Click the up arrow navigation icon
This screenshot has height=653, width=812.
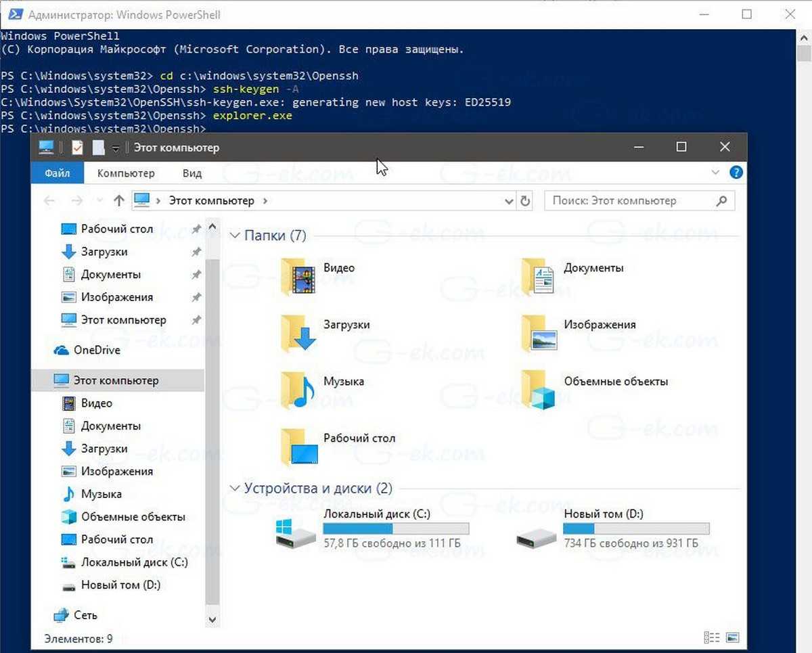(x=119, y=201)
